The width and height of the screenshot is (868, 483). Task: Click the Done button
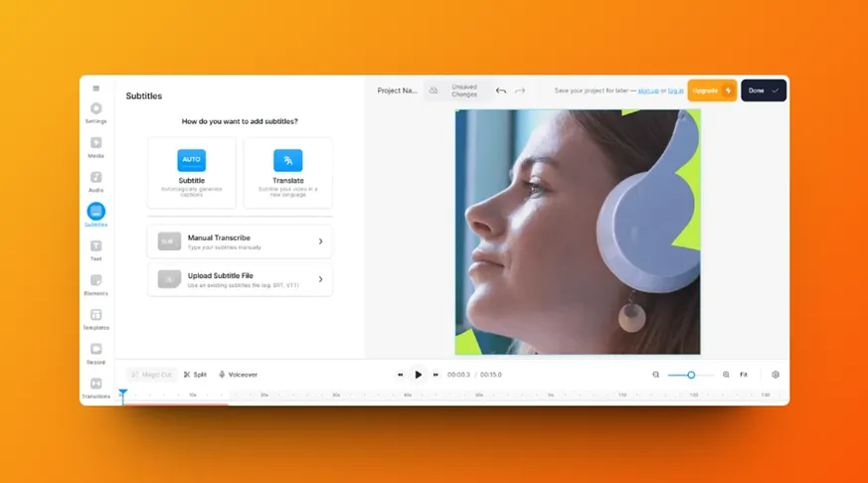[x=764, y=90]
